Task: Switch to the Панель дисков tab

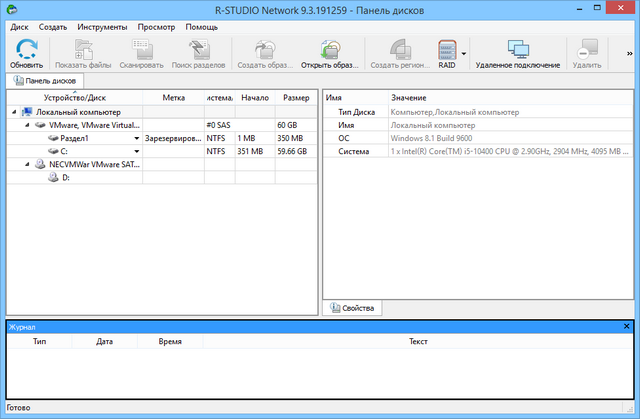Action: coord(46,80)
